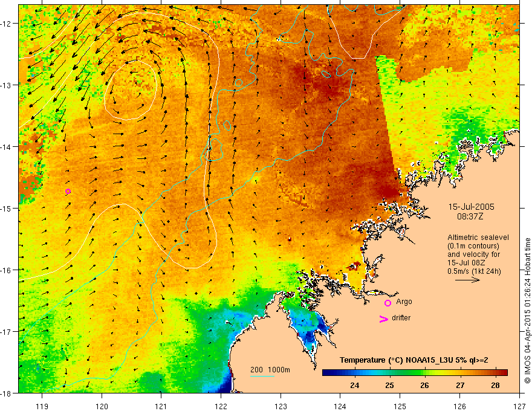Click the date label 15-Jul-2005
Screen dimensions: 532x411
472,207
